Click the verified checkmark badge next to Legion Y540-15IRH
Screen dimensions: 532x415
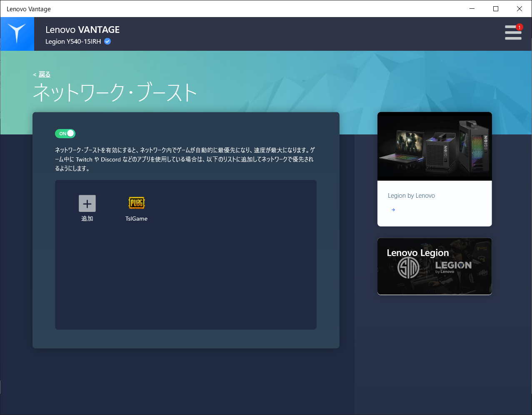point(107,41)
